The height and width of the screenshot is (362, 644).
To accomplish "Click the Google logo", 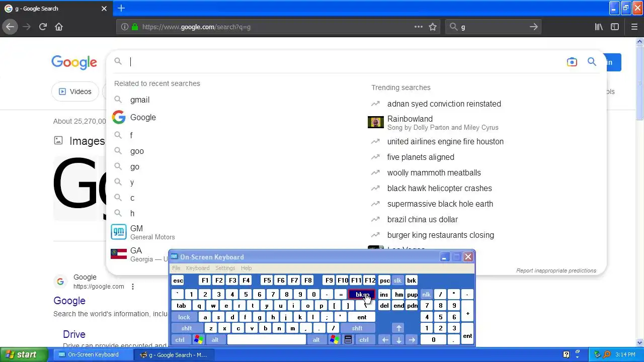I will click(74, 62).
